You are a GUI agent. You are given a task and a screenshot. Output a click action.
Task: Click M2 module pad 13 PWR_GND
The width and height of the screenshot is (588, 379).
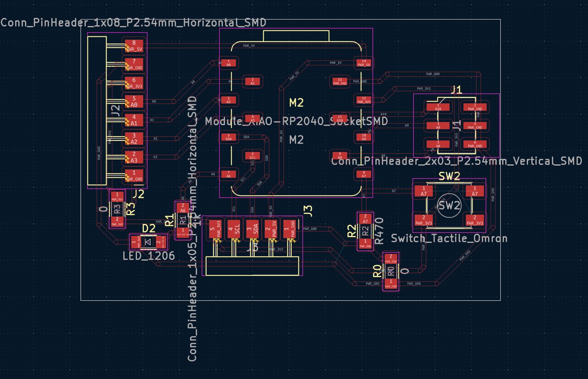click(339, 81)
